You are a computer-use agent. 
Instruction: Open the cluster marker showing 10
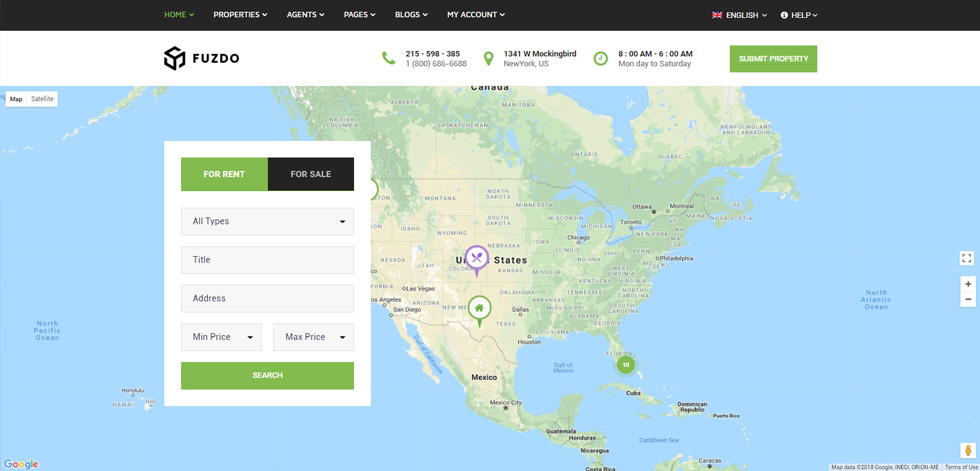[626, 364]
